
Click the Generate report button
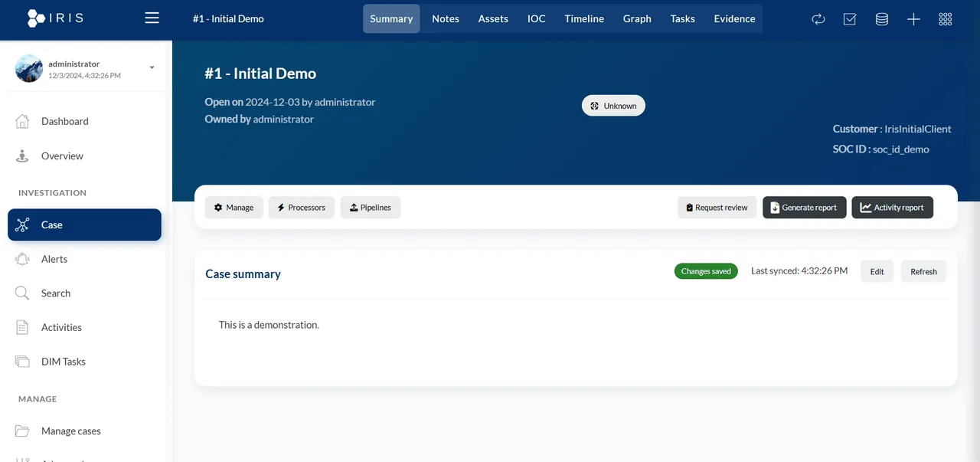point(804,208)
